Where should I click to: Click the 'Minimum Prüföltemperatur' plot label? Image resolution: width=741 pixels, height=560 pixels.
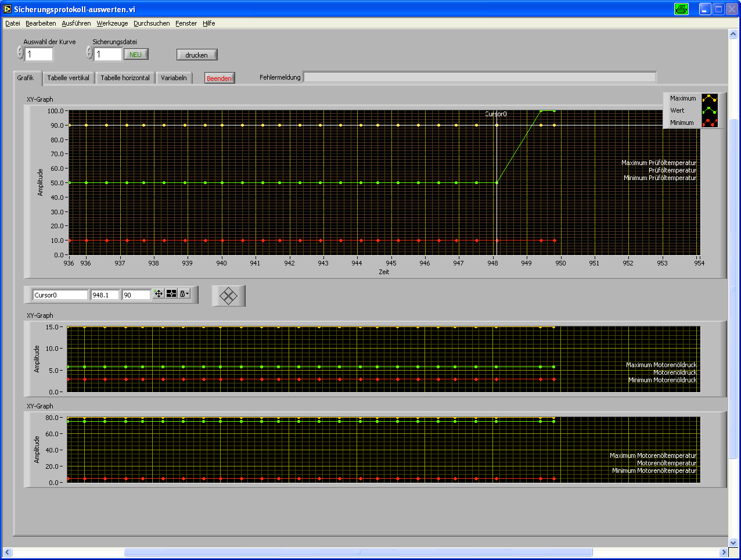click(x=660, y=178)
